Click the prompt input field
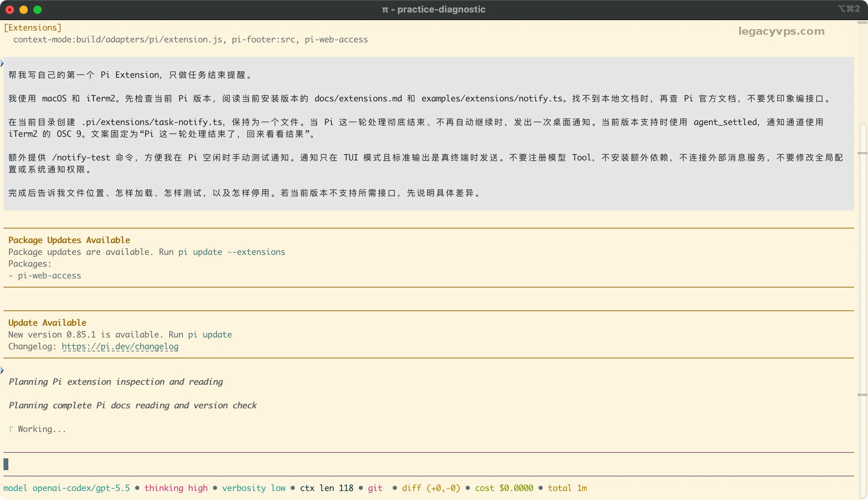The width and height of the screenshot is (868, 500). tap(428, 464)
